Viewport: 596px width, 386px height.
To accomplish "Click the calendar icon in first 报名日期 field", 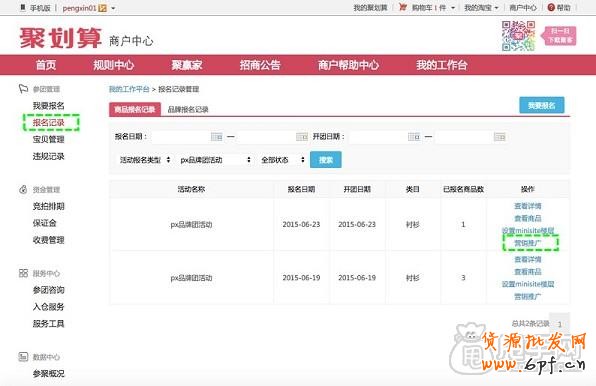I will point(217,137).
